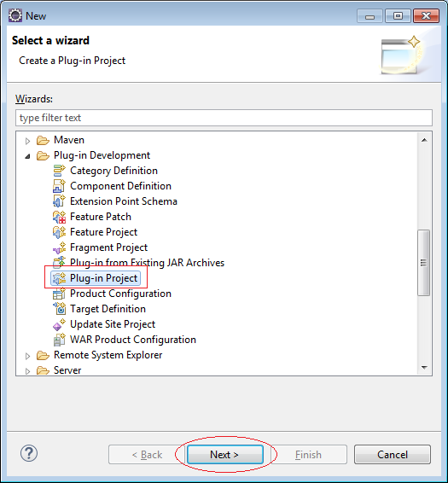Collapse the Plug-in Development folder
Image resolution: width=448 pixels, height=483 pixels.
click(27, 156)
